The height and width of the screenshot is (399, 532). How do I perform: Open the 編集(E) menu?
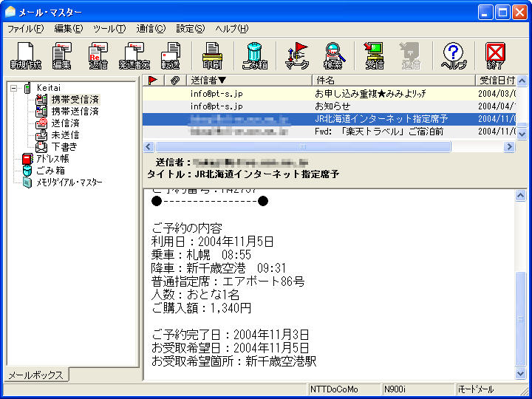(69, 29)
